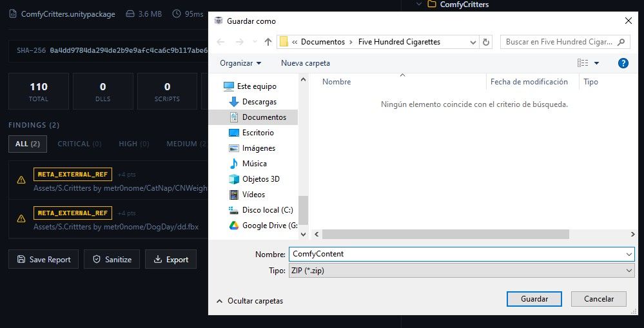Select the CRITICAL (0) findings tab
The height and width of the screenshot is (328, 644).
tap(79, 144)
